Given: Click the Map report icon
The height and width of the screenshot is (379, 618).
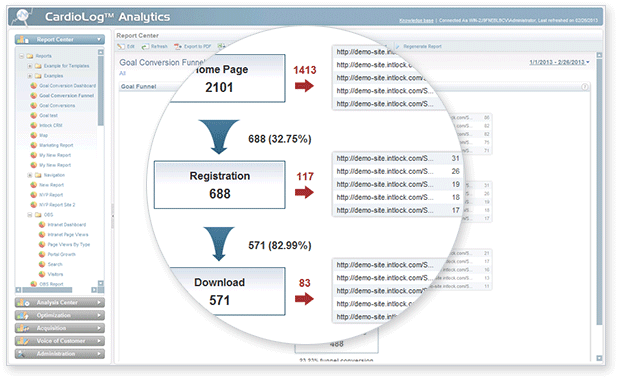Looking at the screenshot, I should pos(34,135).
